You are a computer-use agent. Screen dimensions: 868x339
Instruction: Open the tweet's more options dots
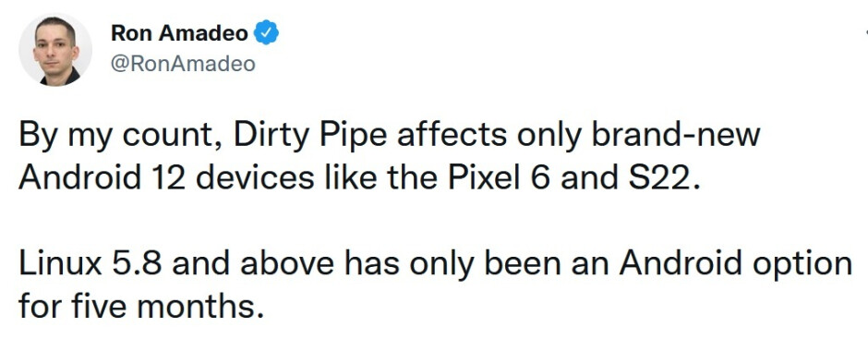[x=866, y=34]
